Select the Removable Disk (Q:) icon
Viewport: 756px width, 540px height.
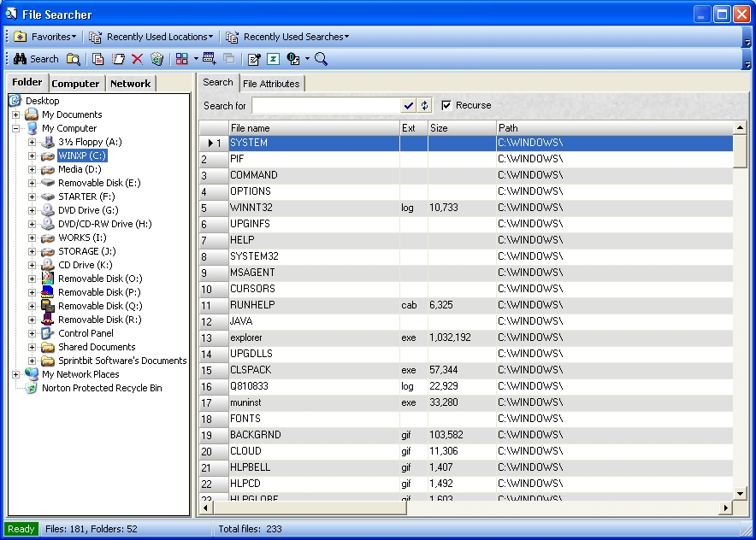[x=48, y=306]
